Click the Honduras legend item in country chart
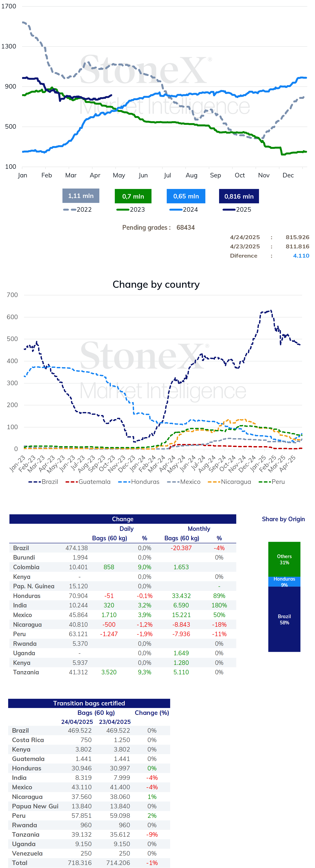Viewport: 315px width, 868px height. 139,482
